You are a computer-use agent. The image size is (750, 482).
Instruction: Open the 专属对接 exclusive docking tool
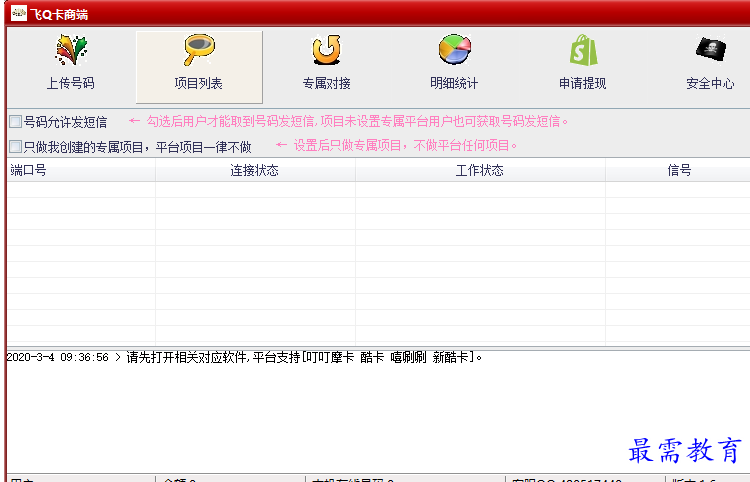[x=327, y=63]
